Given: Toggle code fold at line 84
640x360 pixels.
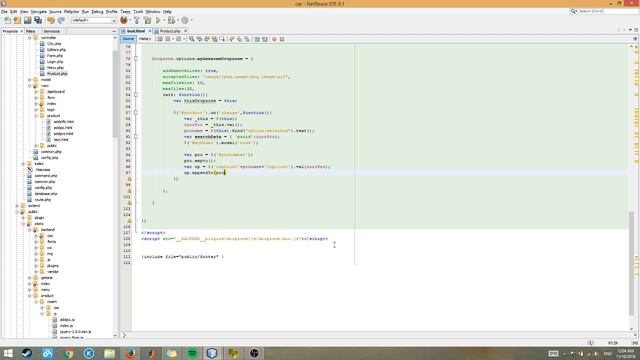Looking at the screenshot, I should [x=136, y=95].
